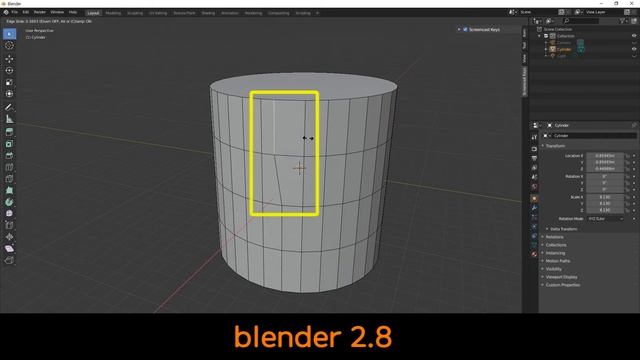Open the Material properties tab
The height and width of the screenshot is (360, 640).
click(x=534, y=254)
